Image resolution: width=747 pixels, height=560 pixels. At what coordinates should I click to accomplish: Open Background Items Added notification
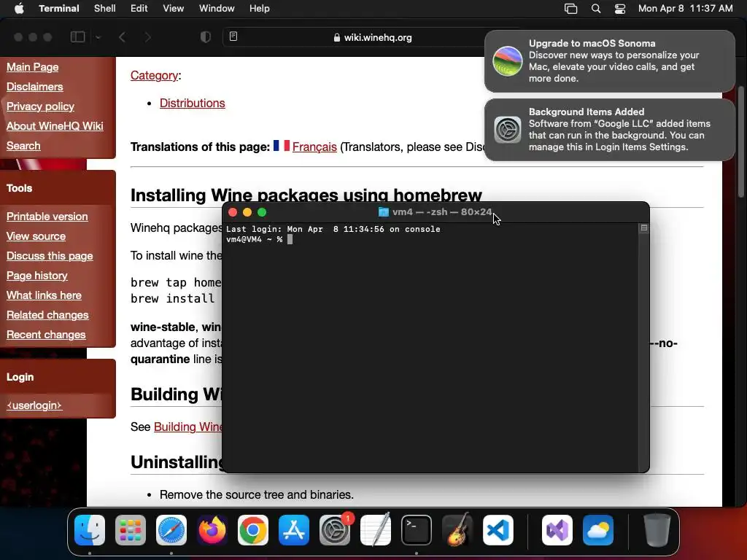point(609,130)
